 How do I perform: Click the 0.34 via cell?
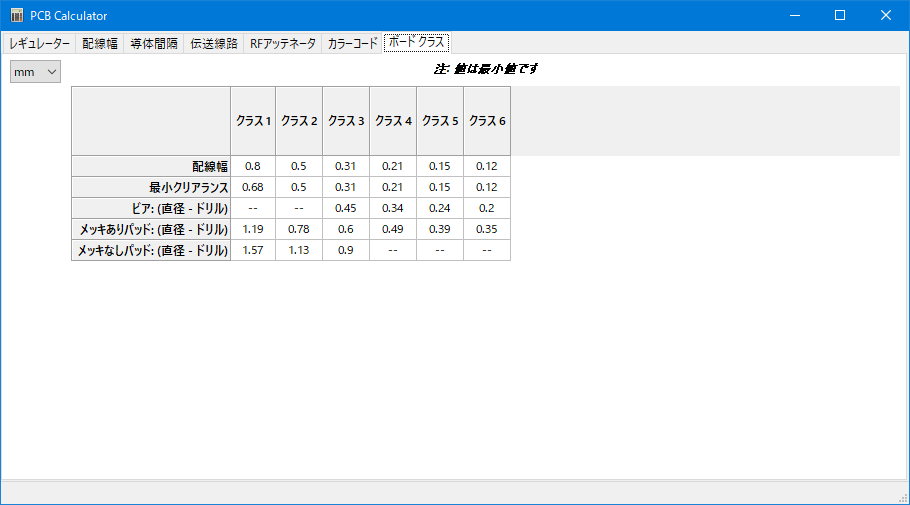[x=393, y=208]
